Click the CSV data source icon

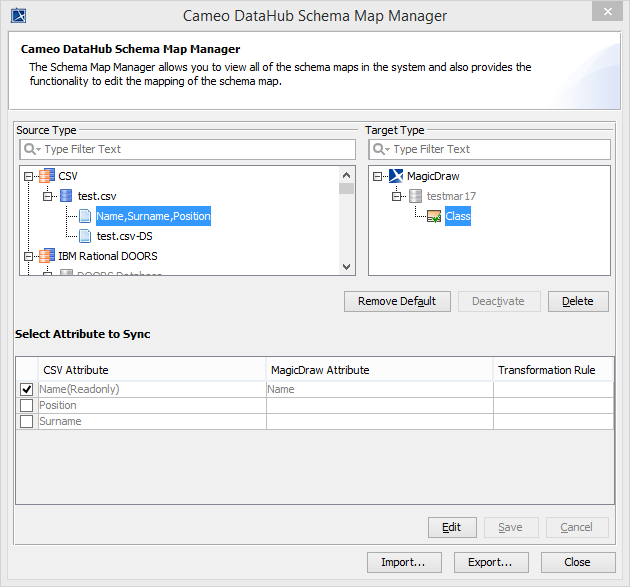47,176
